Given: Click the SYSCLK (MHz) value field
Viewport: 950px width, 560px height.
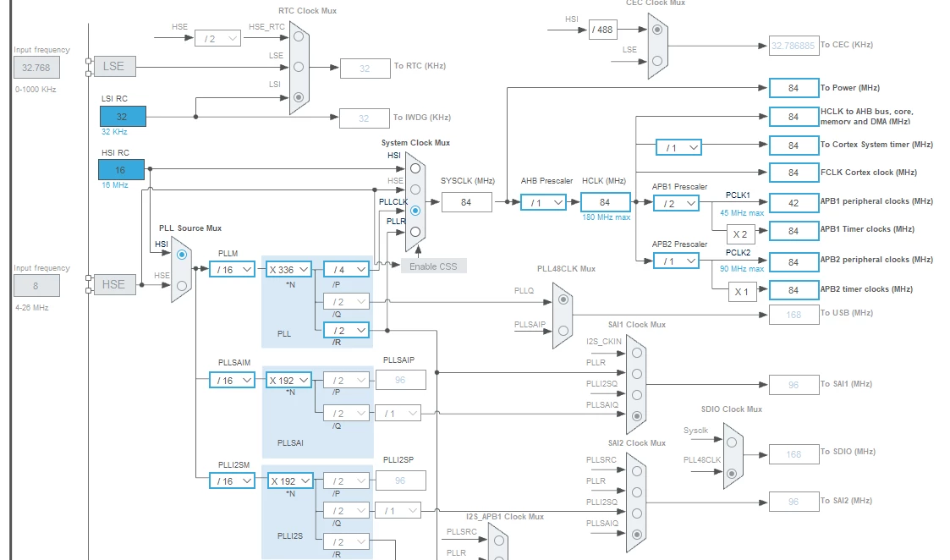Looking at the screenshot, I should pyautogui.click(x=466, y=202).
